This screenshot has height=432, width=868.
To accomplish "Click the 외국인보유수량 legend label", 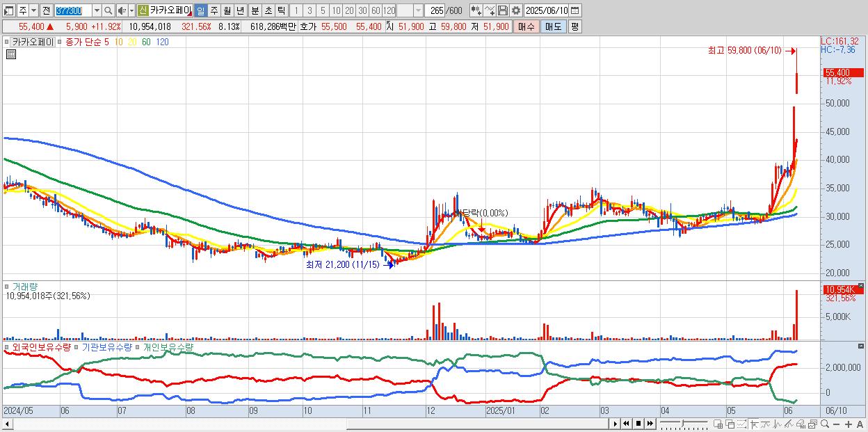I will (42, 346).
